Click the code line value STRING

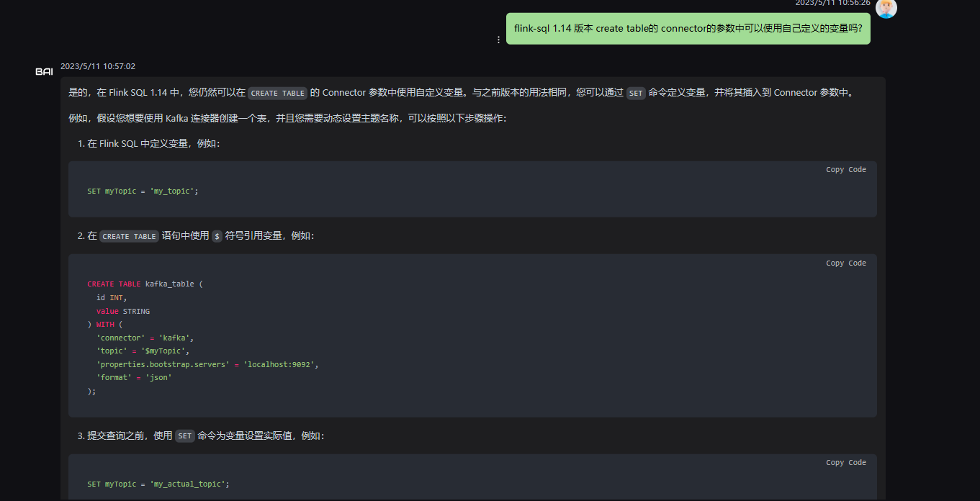point(123,312)
